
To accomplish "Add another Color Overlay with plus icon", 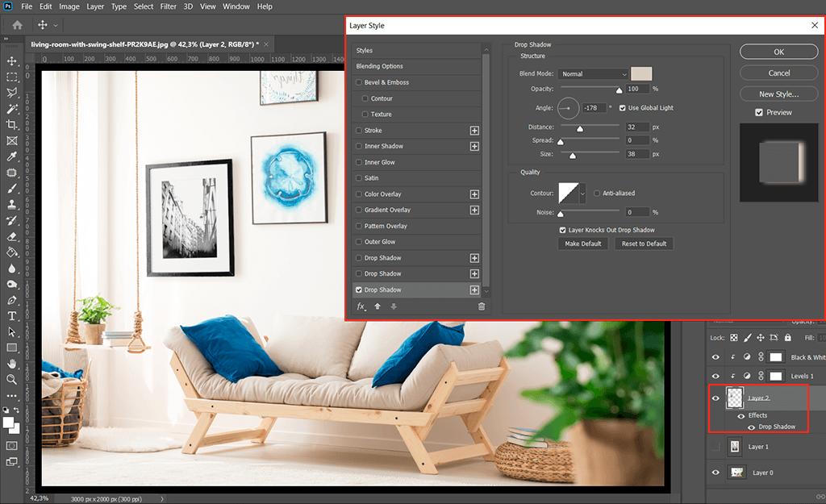I will (474, 194).
